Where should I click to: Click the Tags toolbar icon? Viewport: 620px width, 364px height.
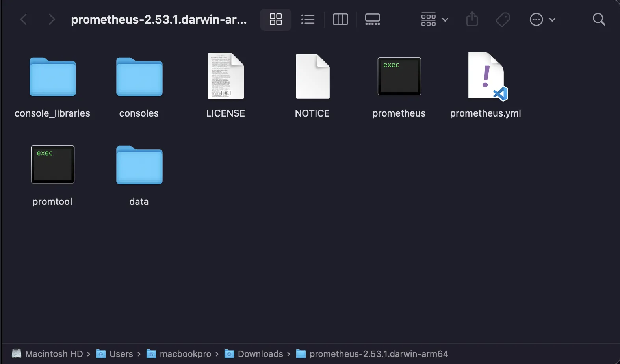click(x=503, y=19)
